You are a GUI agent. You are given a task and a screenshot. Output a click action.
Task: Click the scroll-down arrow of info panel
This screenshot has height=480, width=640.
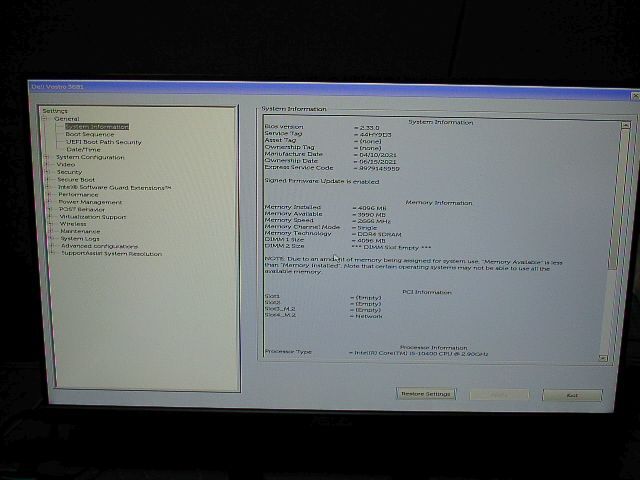[x=602, y=358]
